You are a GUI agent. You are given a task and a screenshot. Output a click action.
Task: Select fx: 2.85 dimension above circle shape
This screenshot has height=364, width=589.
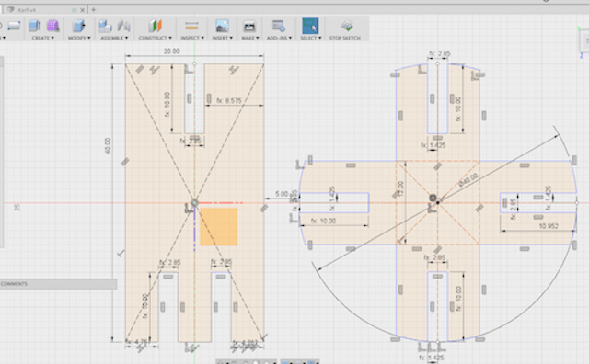[x=440, y=54]
